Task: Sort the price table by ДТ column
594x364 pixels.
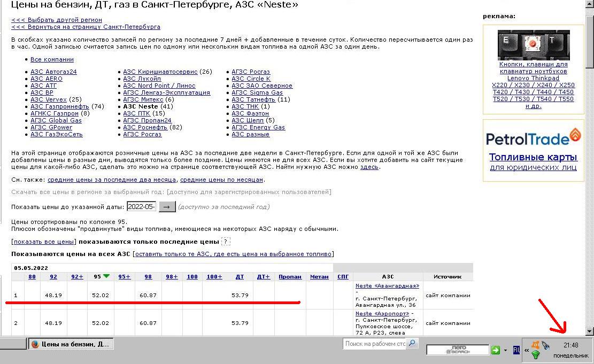Action: click(240, 277)
